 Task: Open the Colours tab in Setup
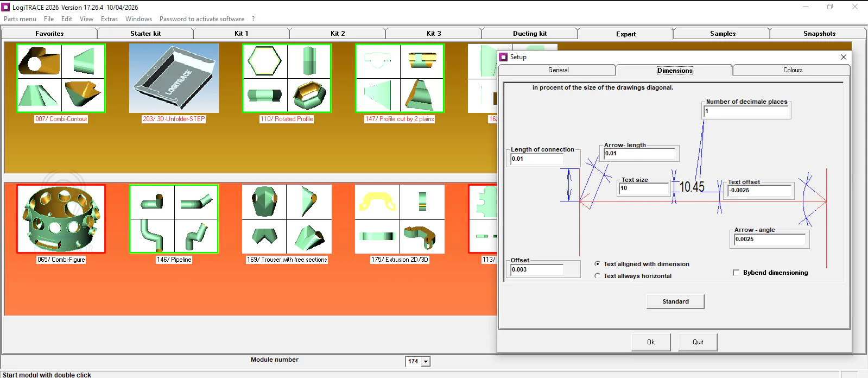point(793,70)
